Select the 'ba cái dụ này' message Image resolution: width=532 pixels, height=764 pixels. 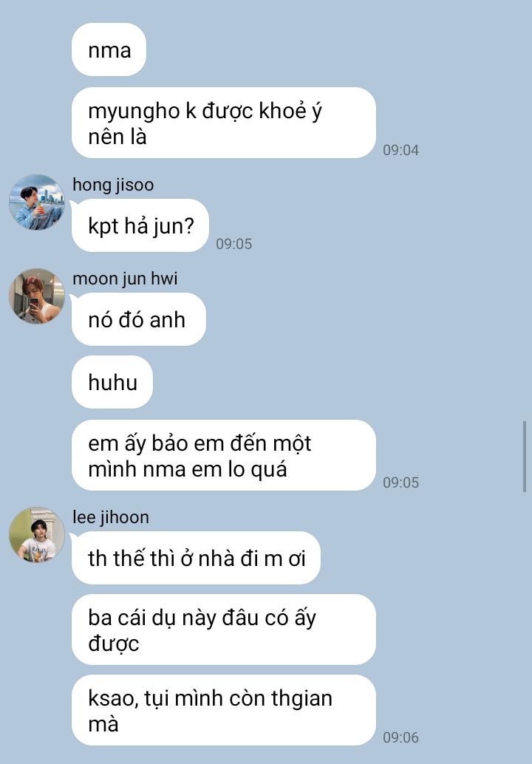[224, 630]
